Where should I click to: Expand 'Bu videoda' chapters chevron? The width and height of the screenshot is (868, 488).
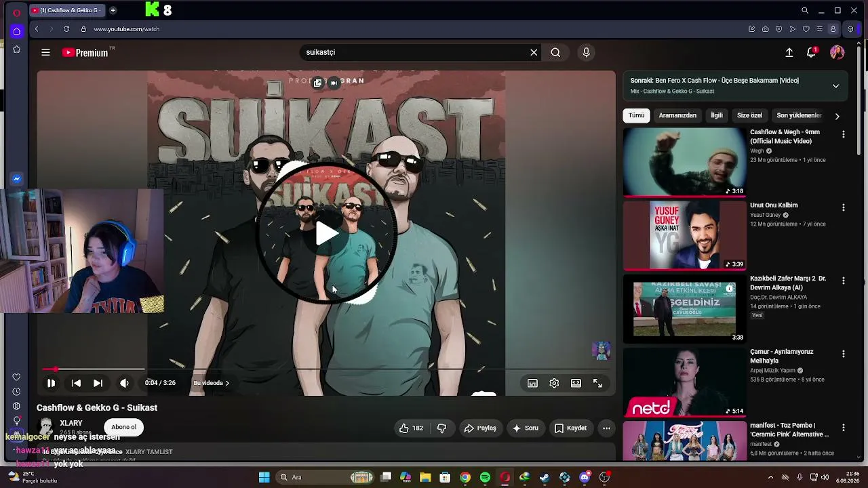227,383
